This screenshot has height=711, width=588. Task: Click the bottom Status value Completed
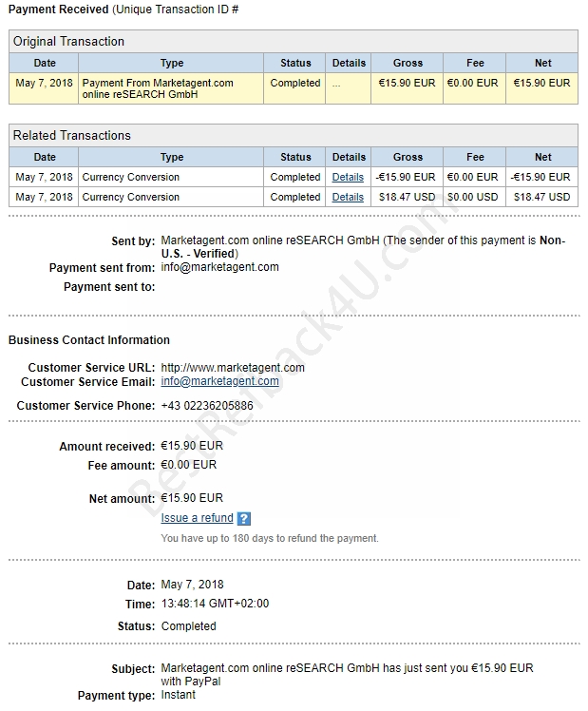[188, 626]
